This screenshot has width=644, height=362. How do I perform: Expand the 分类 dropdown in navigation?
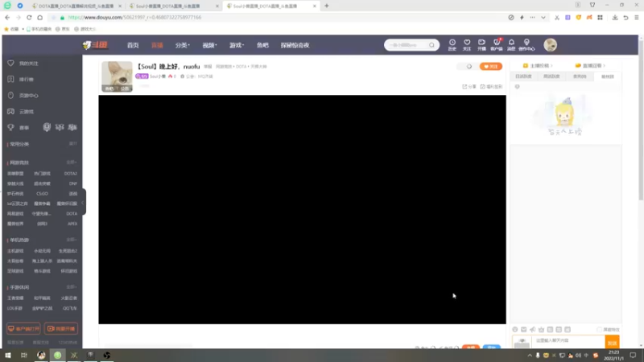click(x=183, y=45)
